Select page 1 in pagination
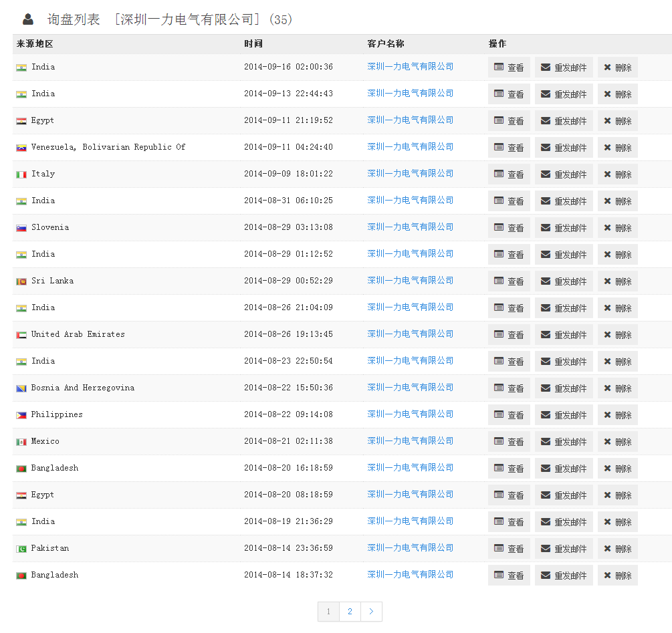 (x=328, y=612)
